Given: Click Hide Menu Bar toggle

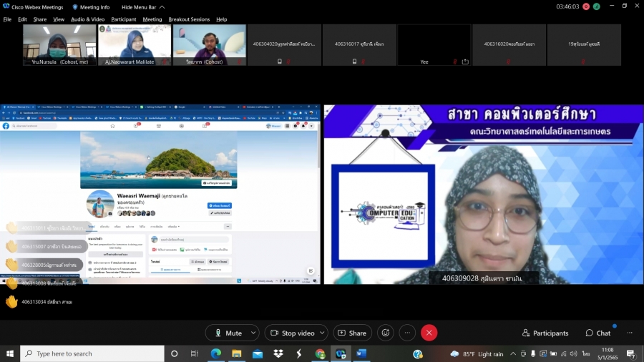Looking at the screenshot, I should (x=138, y=6).
